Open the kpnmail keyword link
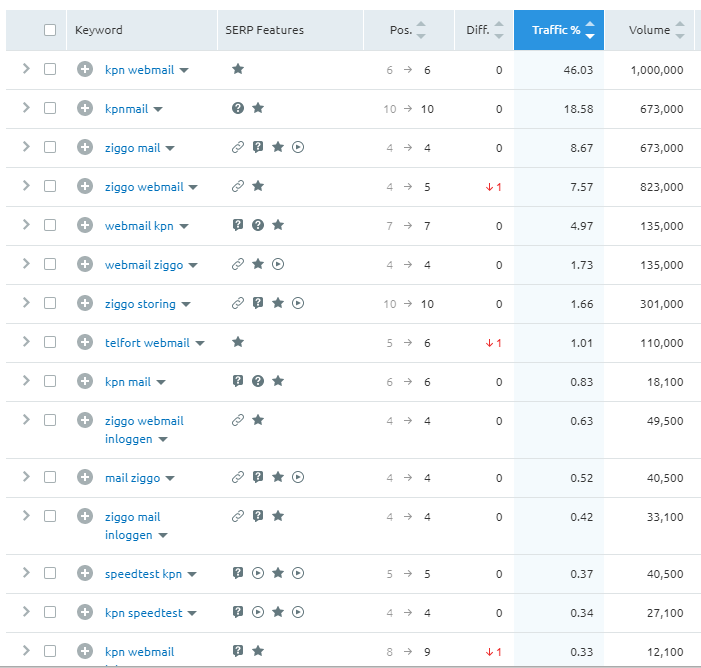 coord(127,109)
